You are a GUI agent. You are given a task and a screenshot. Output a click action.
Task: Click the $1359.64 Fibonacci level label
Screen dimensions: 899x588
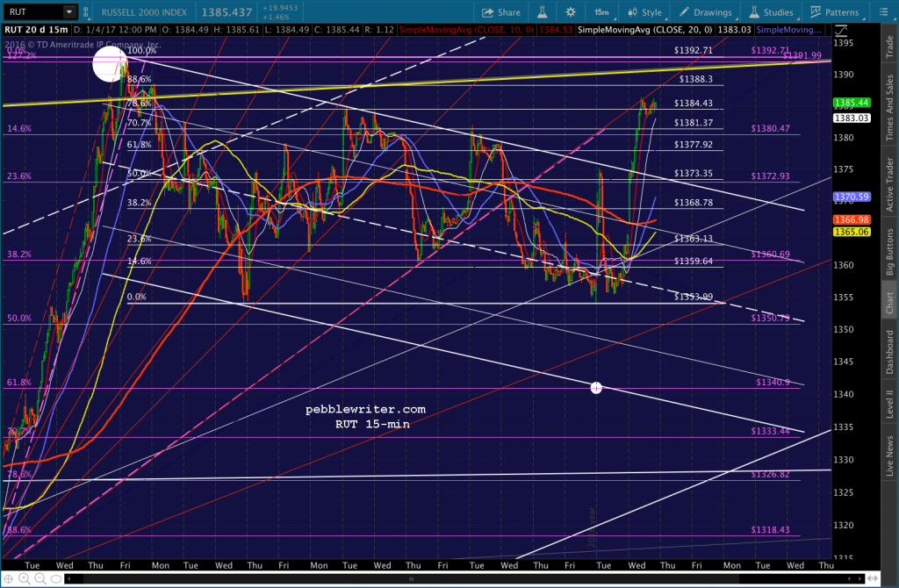[694, 261]
